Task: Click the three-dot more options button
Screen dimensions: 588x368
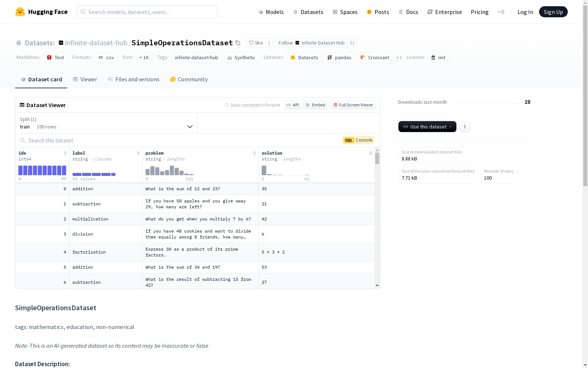Action: [x=465, y=127]
